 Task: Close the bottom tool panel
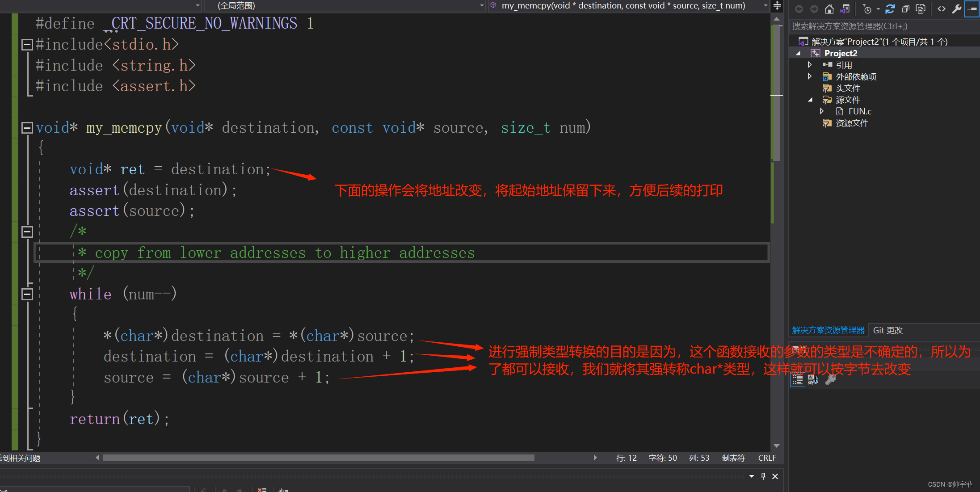pos(775,476)
